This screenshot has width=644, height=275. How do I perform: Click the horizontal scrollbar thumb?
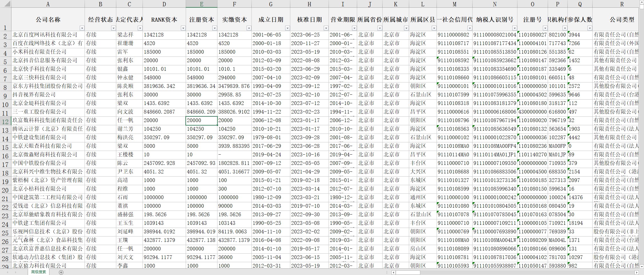pos(408,272)
